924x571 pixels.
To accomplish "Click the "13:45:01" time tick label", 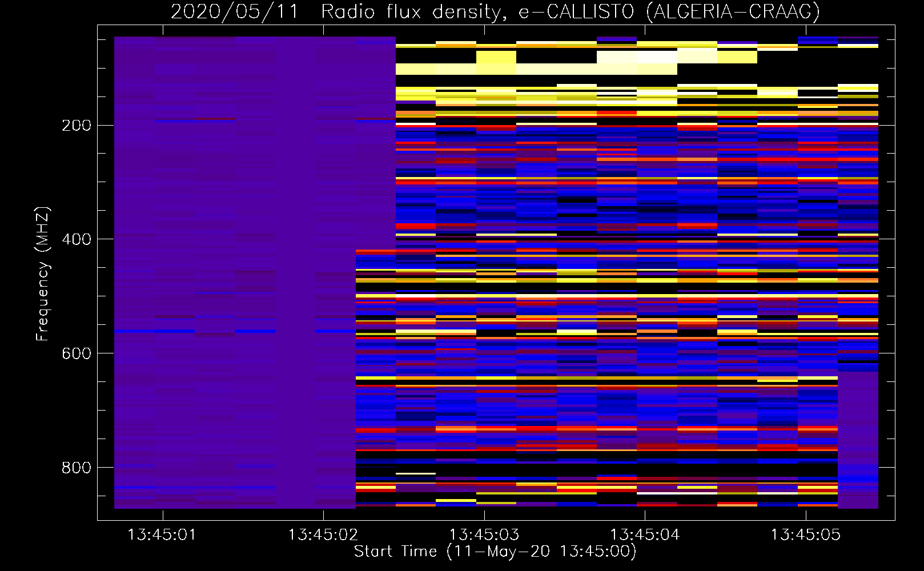I will (162, 535).
